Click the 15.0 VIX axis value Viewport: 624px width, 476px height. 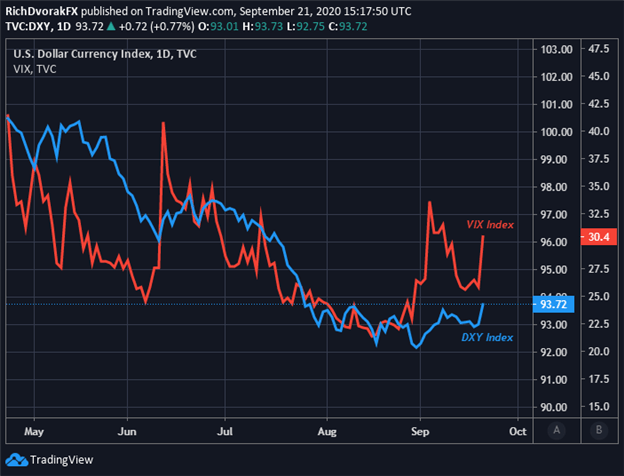coord(599,406)
